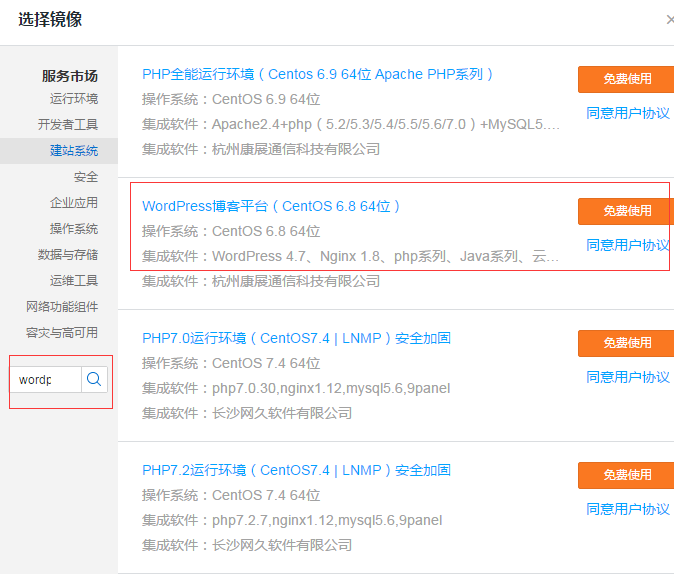Click 免费使用 for PHP7.2运行环境
Image resolution: width=674 pixels, height=574 pixels.
pos(626,475)
